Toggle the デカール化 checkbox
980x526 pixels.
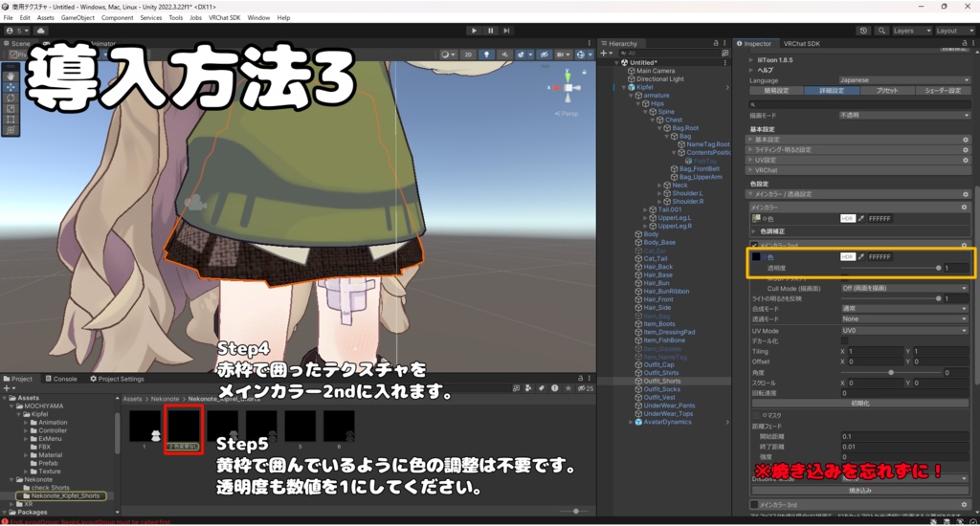click(844, 341)
